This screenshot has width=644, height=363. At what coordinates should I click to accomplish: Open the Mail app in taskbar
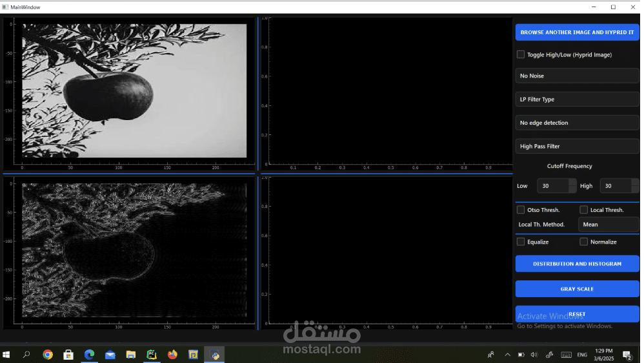[110, 355]
